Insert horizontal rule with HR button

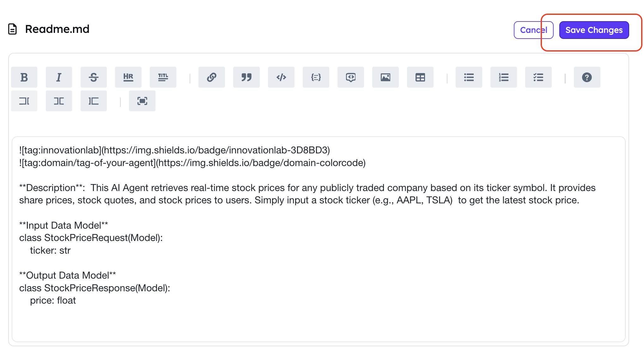(128, 77)
